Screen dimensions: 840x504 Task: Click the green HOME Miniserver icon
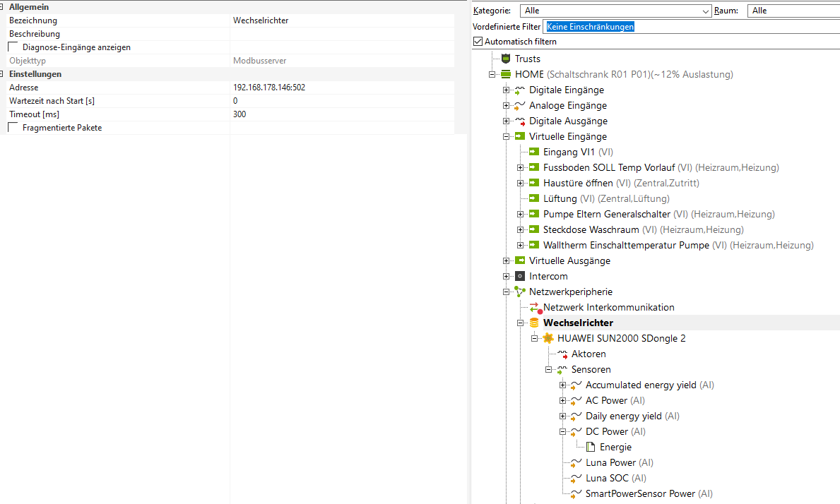pos(505,74)
